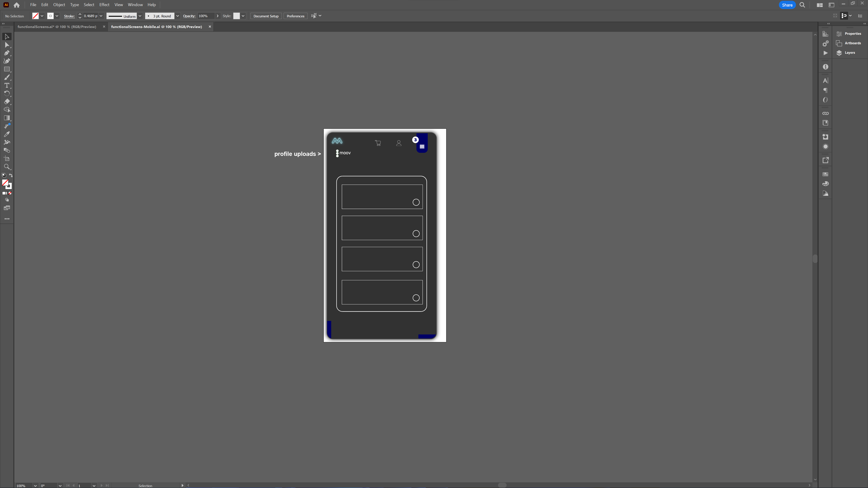Open the Info panel icon
Viewport: 868px width, 488px height.
825,67
